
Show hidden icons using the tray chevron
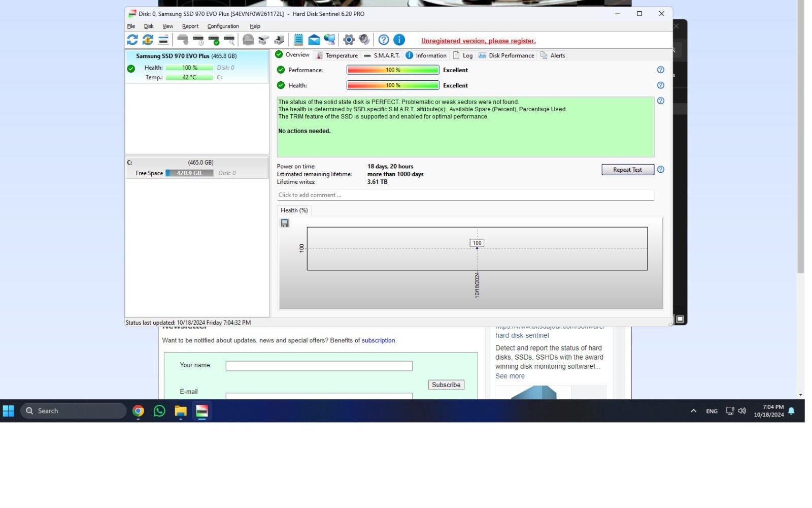(694, 411)
